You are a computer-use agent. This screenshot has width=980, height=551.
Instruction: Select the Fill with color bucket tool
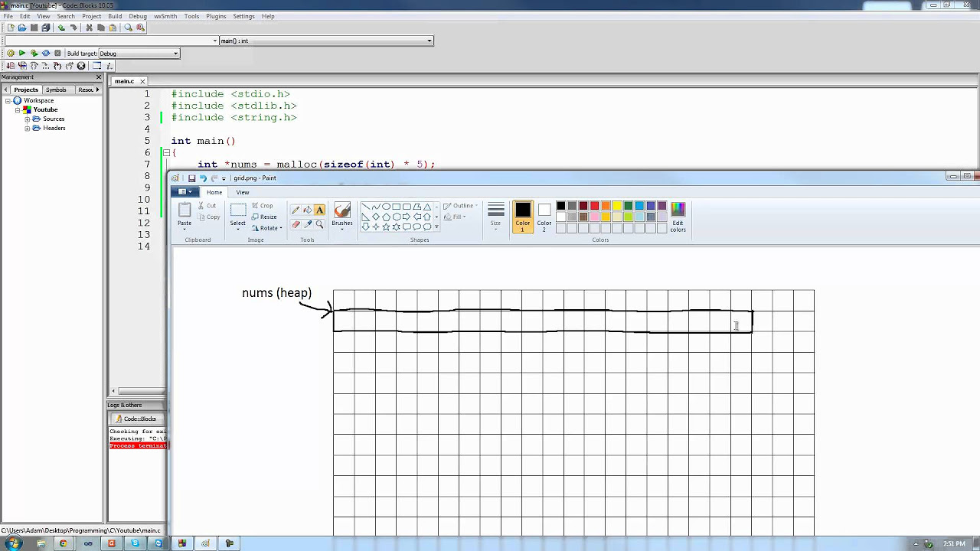(307, 210)
